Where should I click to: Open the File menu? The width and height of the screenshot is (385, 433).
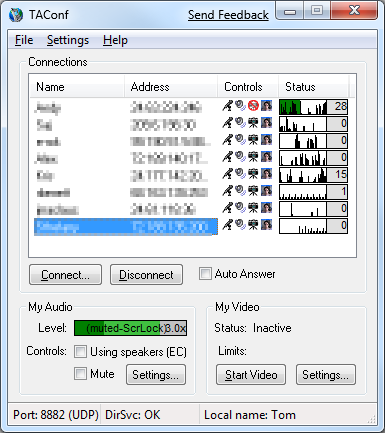(24, 40)
